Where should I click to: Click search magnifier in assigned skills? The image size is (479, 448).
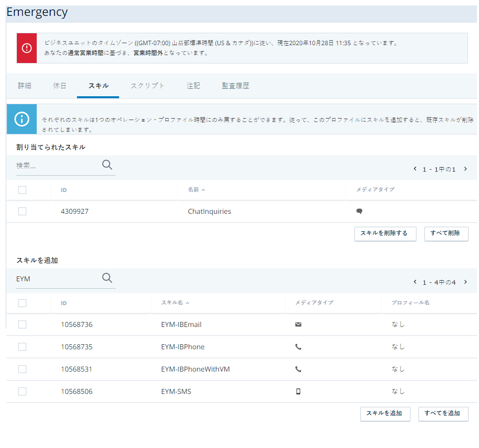(x=107, y=165)
